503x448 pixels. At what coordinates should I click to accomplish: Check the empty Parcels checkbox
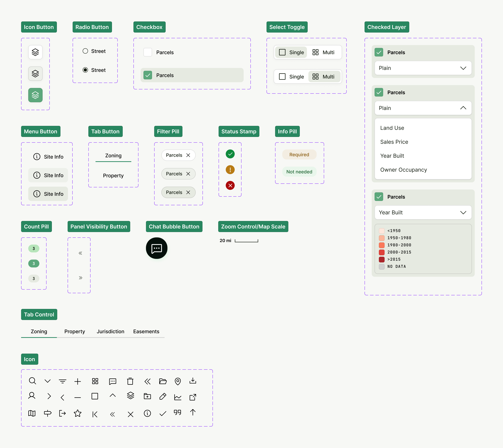(148, 52)
